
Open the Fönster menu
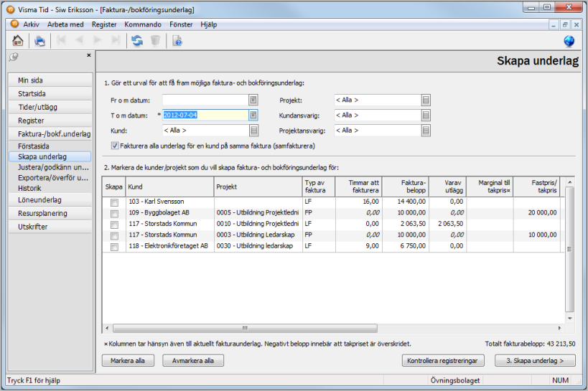181,24
